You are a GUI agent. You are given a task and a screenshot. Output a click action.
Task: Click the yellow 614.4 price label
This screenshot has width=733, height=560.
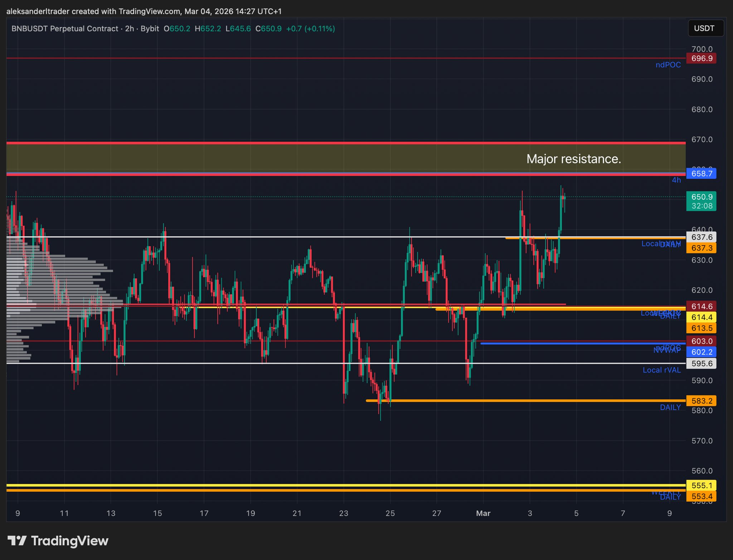pyautogui.click(x=701, y=317)
